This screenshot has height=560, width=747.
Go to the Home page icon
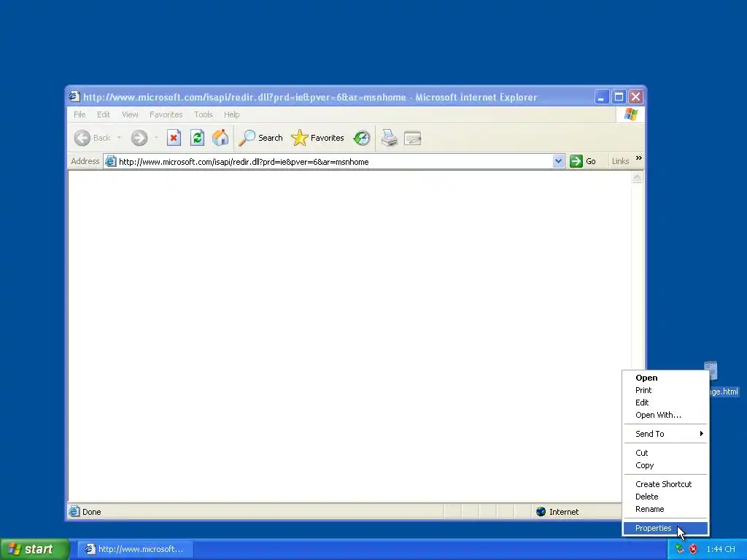pos(220,138)
